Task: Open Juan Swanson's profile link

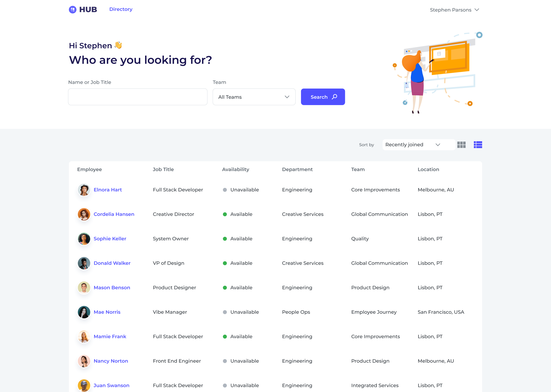Action: tap(112, 385)
